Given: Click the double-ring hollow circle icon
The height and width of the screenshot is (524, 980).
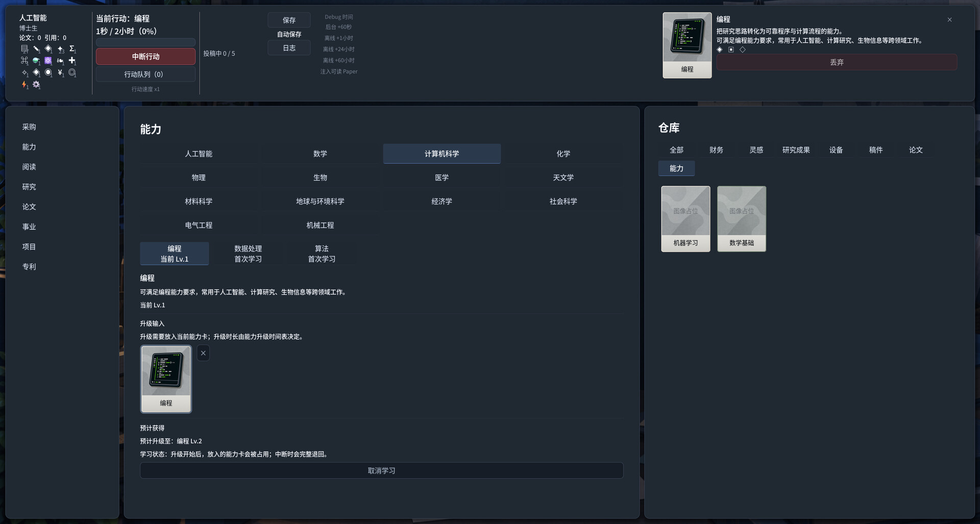Looking at the screenshot, I should point(72,73).
